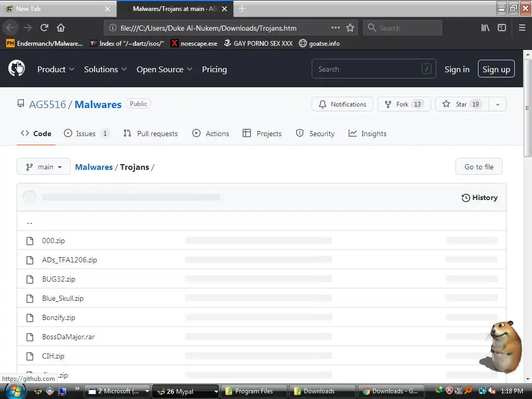The width and height of the screenshot is (532, 399).
Task: Reload the page with the refresh icon
Action: coord(44,28)
